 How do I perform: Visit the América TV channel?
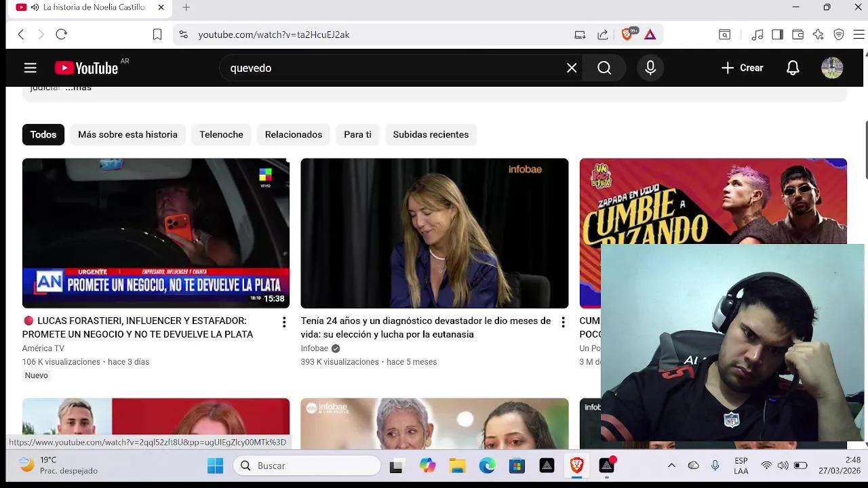tap(43, 348)
